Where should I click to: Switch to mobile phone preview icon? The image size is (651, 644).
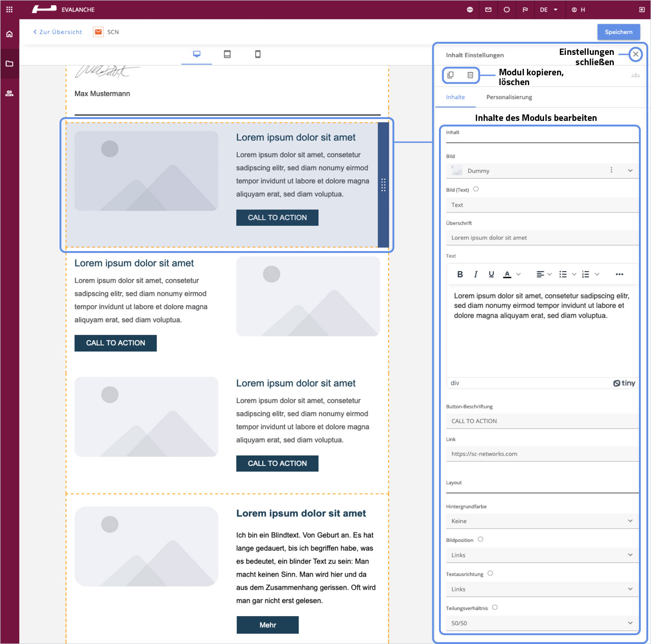coord(258,54)
